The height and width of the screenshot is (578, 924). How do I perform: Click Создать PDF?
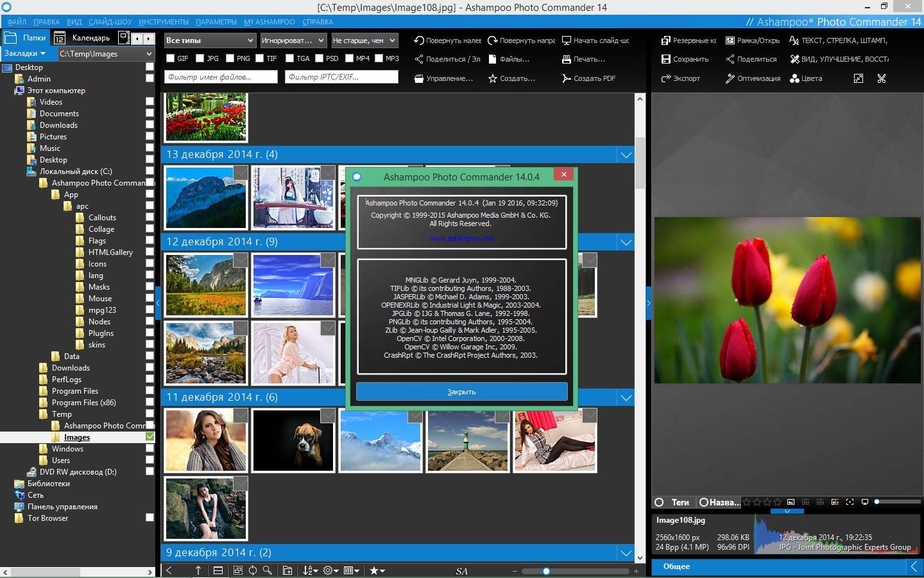(x=588, y=78)
